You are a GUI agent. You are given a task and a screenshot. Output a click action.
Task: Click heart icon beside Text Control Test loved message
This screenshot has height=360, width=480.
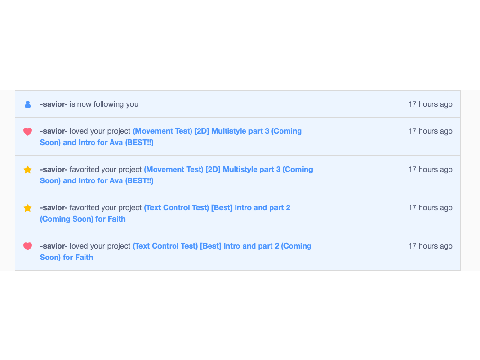[x=28, y=246]
